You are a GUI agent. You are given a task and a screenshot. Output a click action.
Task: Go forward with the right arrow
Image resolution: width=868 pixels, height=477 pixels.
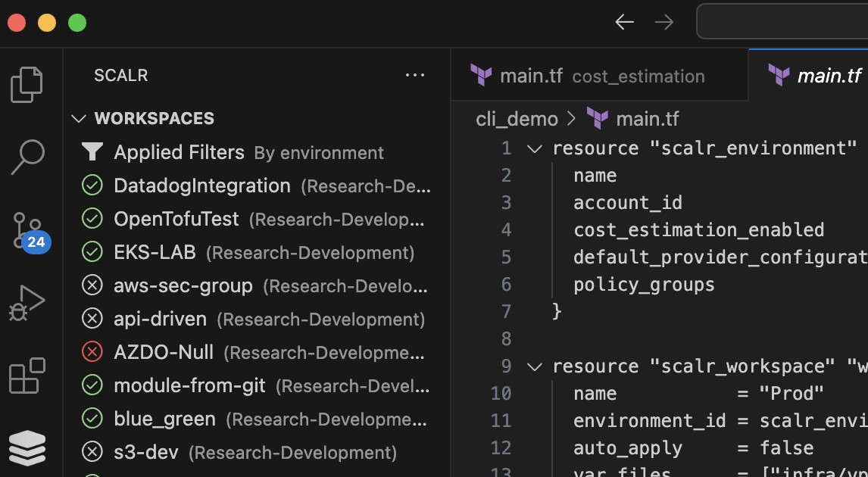pos(663,22)
